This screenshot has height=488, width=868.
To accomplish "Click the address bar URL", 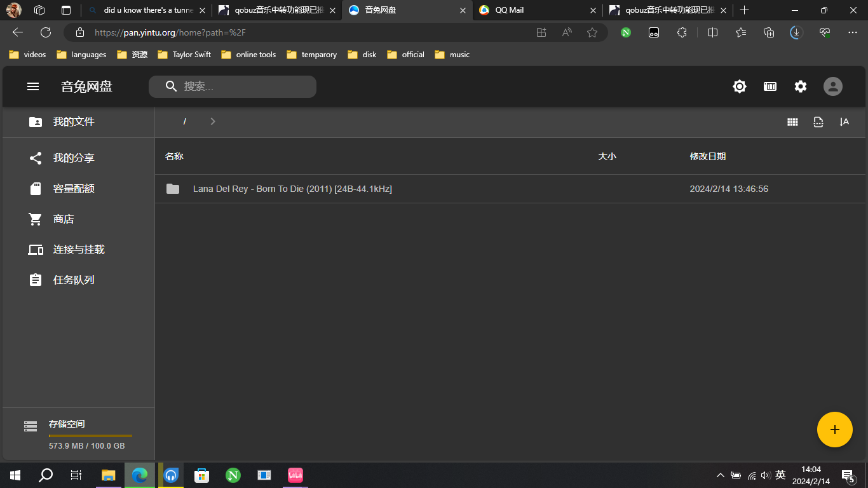I will tap(170, 32).
